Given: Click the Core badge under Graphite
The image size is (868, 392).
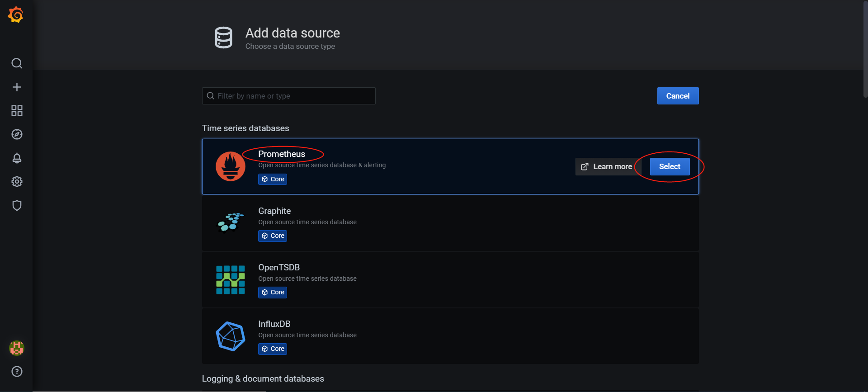Looking at the screenshot, I should (x=273, y=236).
